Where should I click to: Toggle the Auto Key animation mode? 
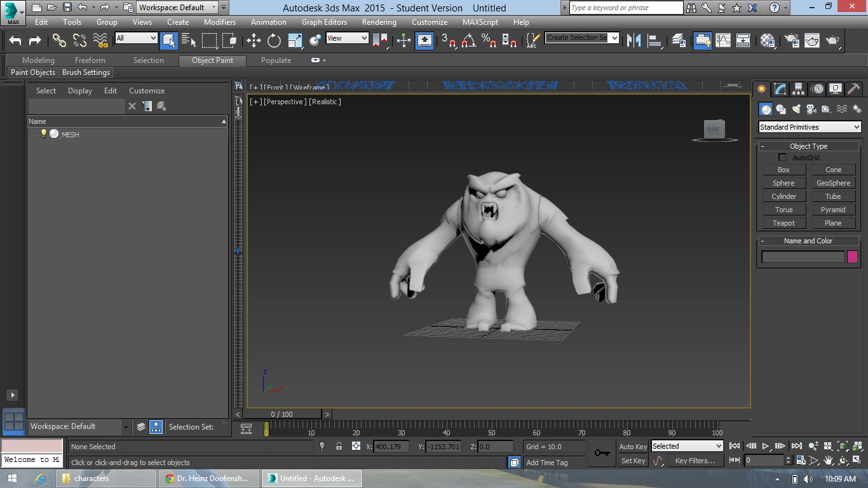coord(633,447)
